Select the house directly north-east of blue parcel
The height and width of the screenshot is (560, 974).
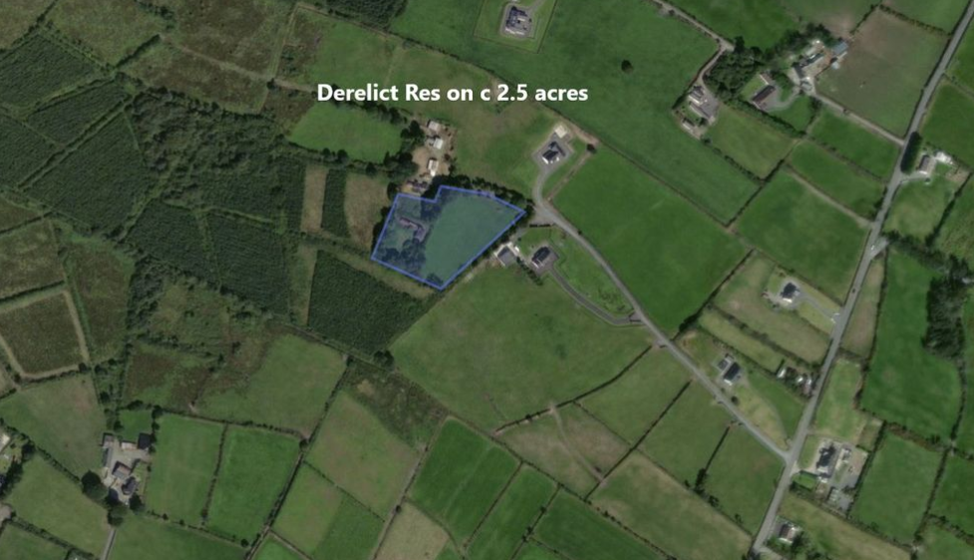pyautogui.click(x=551, y=152)
